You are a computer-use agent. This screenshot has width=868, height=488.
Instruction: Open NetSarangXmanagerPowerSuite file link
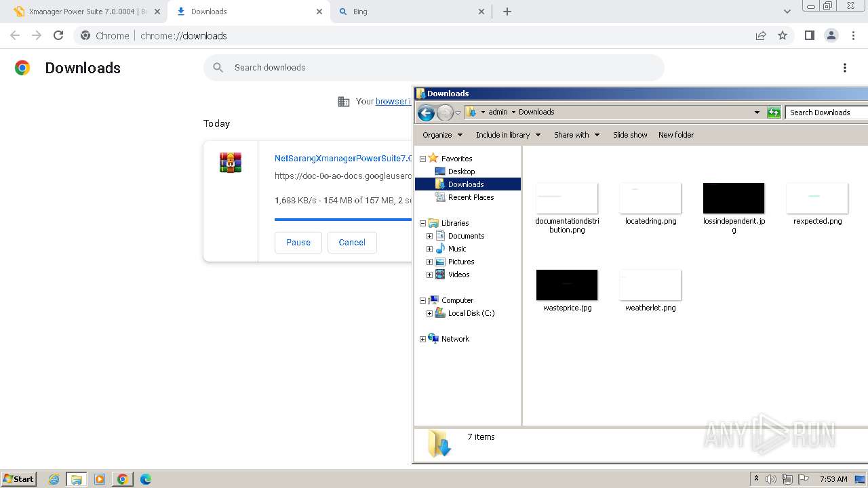tap(343, 158)
